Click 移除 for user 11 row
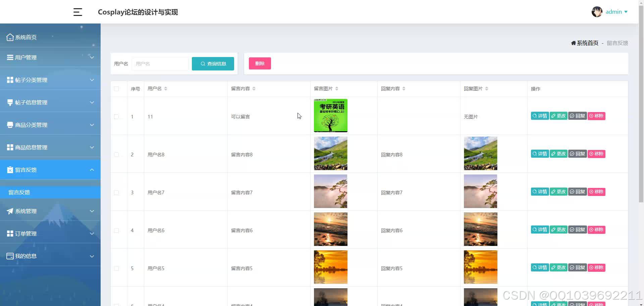This screenshot has height=306, width=644. pyautogui.click(x=596, y=116)
